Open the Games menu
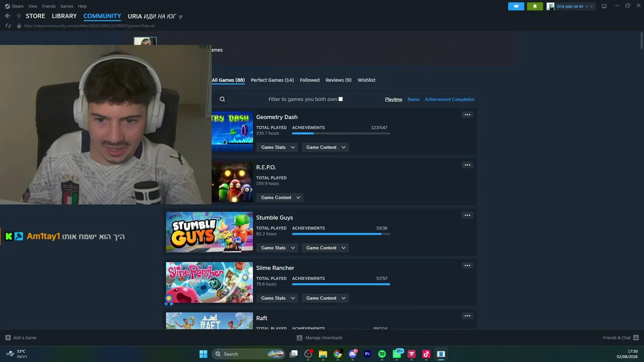This screenshot has width=644, height=362. pos(67,6)
